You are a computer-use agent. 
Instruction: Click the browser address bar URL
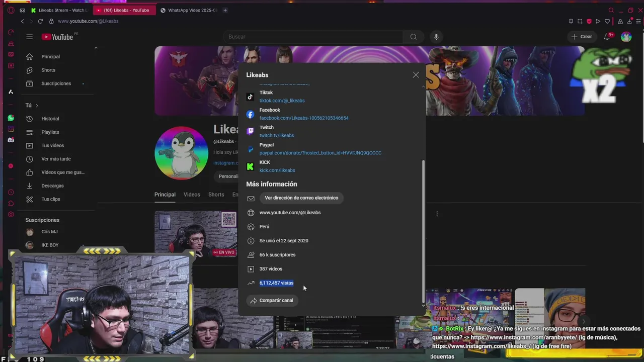(x=88, y=21)
